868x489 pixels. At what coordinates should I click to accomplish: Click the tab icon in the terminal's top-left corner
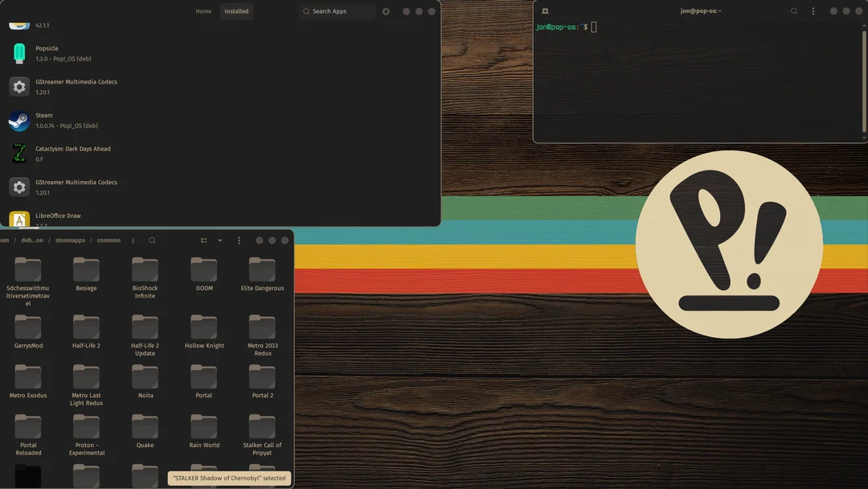544,10
